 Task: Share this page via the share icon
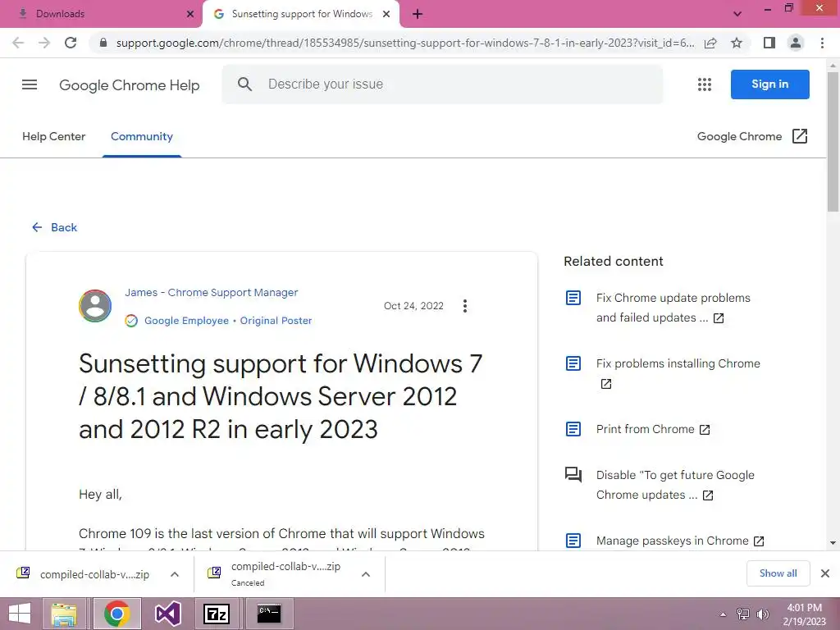[710, 43]
